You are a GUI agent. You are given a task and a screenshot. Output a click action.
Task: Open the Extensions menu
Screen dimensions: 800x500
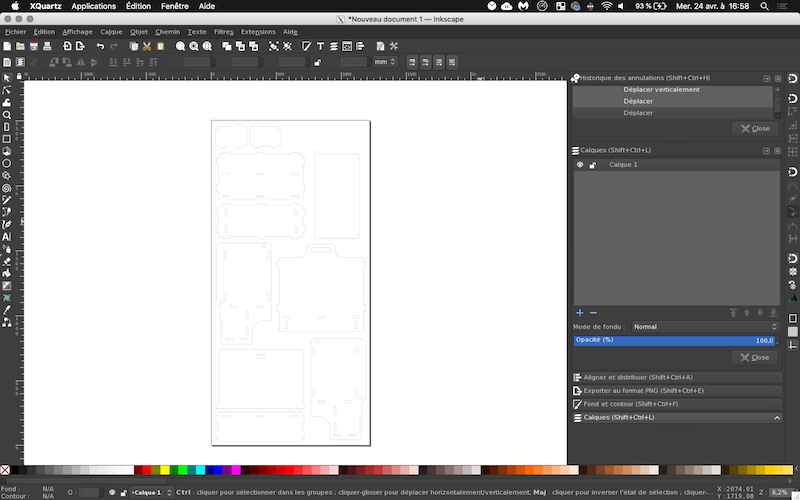click(258, 31)
